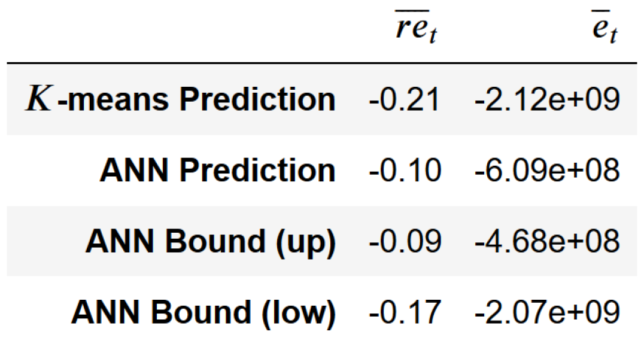This screenshot has height=353, width=644.
Task: Click the ANN Bound (low) row label
Action: [x=203, y=312]
